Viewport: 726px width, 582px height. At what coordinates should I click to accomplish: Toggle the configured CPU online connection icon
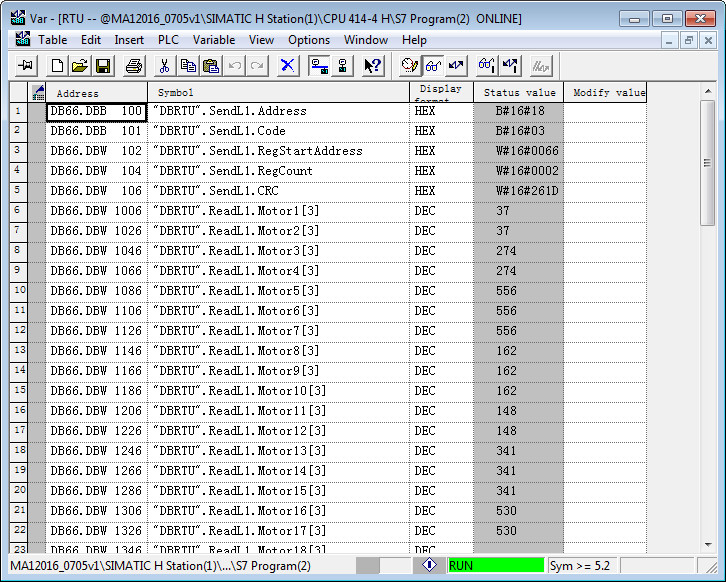tap(319, 66)
